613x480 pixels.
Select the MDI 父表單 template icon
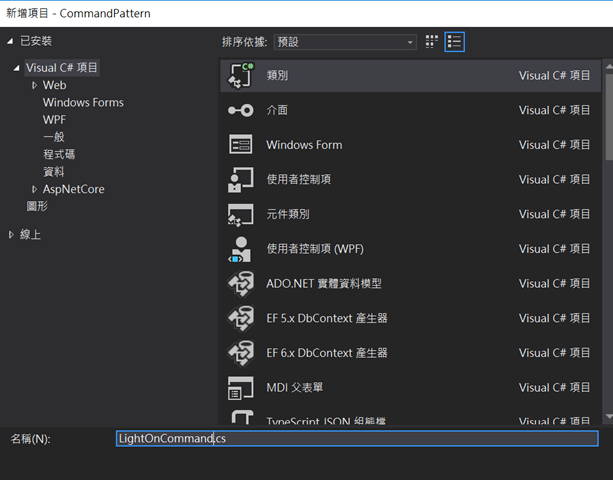pos(240,388)
